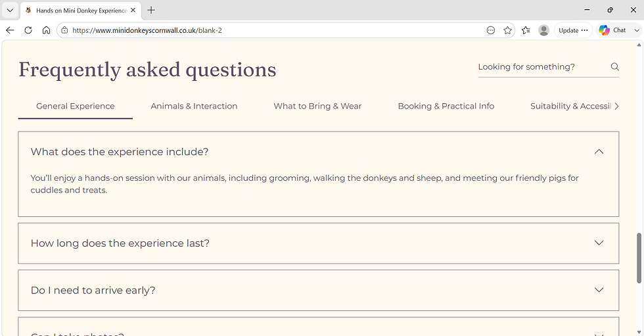Collapse 'What does the experience include?' chevron

pyautogui.click(x=599, y=152)
